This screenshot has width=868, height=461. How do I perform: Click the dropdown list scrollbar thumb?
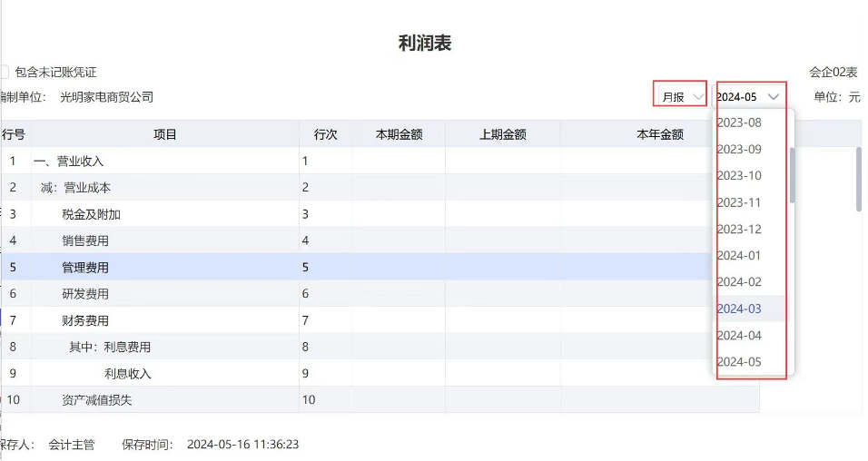pyautogui.click(x=792, y=175)
